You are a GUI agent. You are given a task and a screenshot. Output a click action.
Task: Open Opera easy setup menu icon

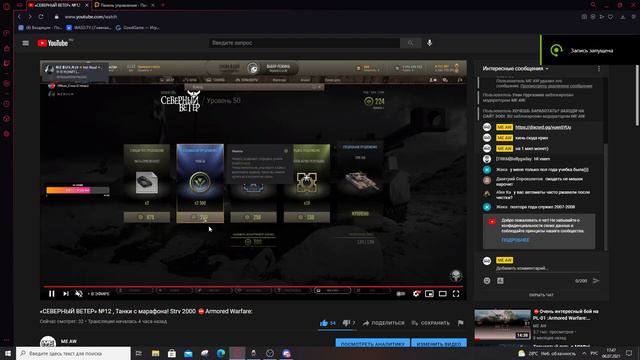(x=633, y=17)
